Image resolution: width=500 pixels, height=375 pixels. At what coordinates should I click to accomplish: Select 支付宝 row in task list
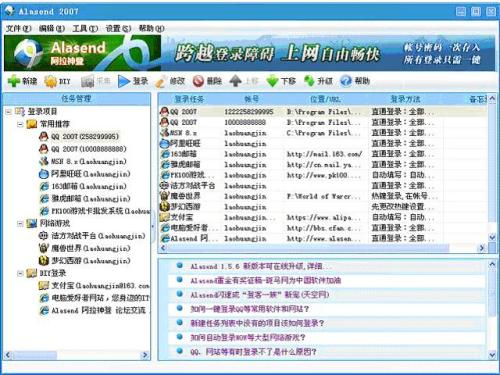323,217
